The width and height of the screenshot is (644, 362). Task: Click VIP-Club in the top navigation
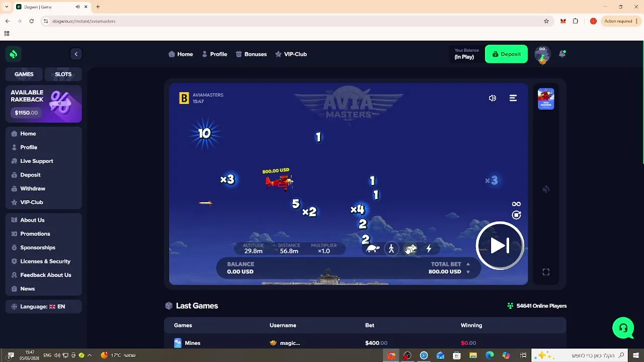point(291,54)
